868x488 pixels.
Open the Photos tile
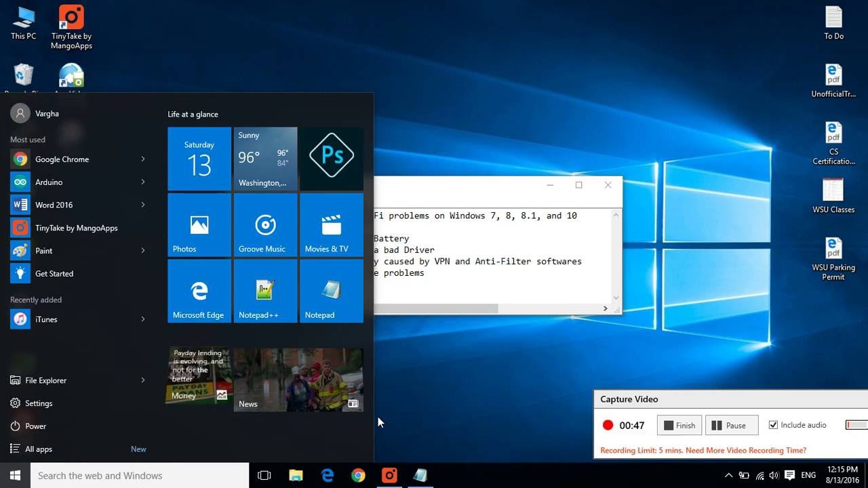coord(199,225)
